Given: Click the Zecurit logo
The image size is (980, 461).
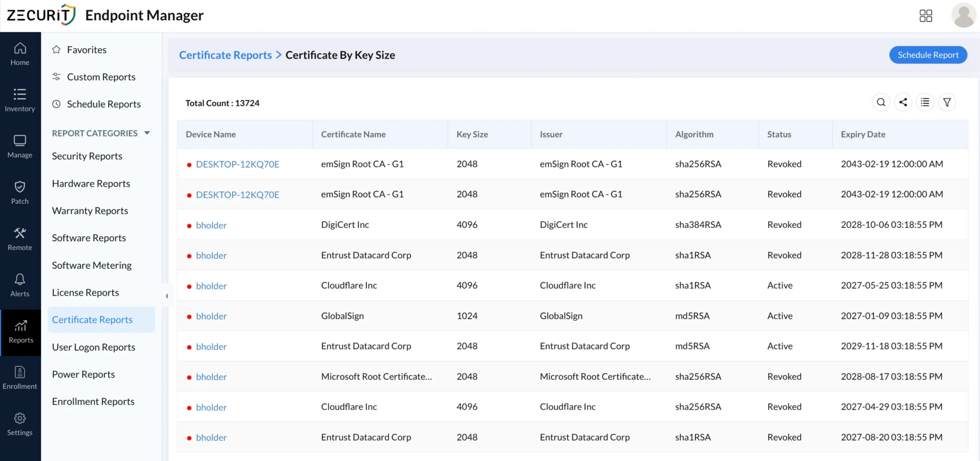Looking at the screenshot, I should (41, 15).
